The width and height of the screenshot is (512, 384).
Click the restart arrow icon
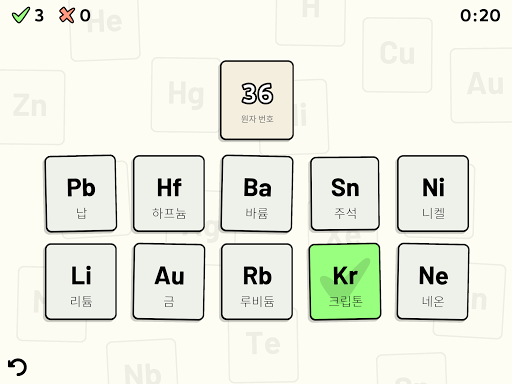tap(17, 367)
